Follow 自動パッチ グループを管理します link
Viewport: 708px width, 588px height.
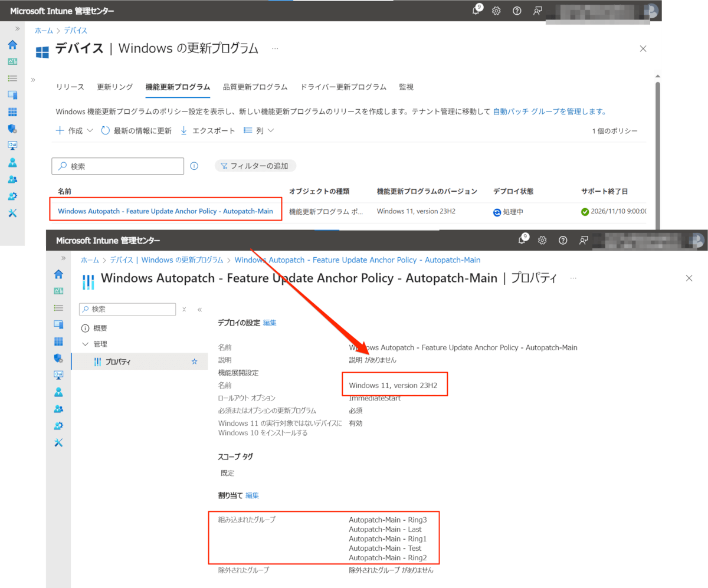pos(550,111)
